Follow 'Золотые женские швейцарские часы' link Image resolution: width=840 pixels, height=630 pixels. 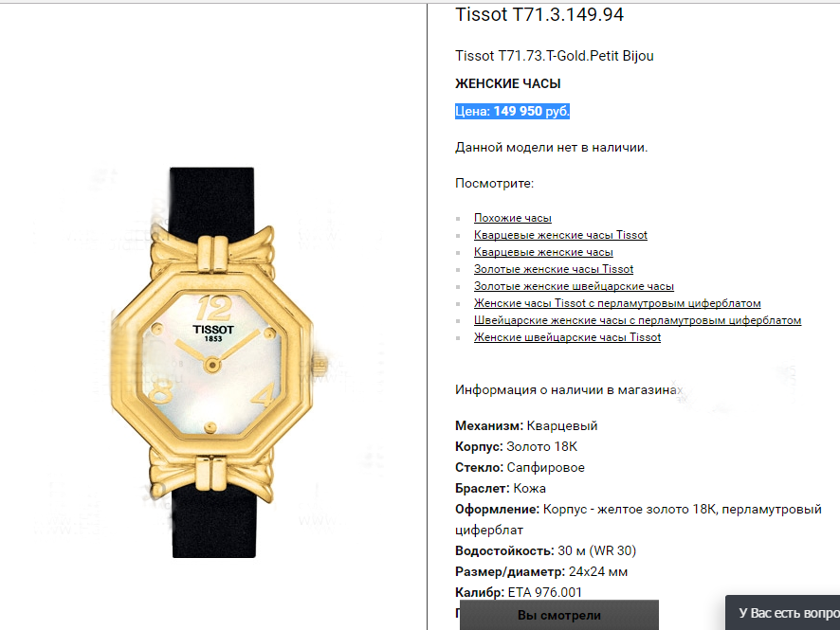click(574, 286)
